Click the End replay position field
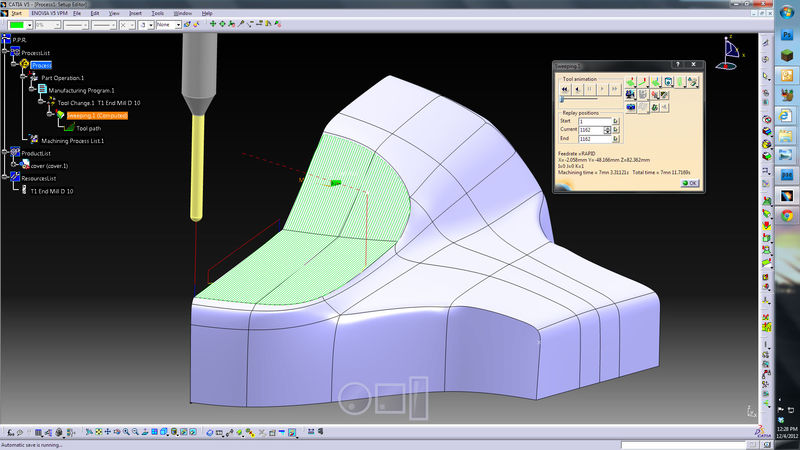The width and height of the screenshot is (800, 450). tap(595, 139)
